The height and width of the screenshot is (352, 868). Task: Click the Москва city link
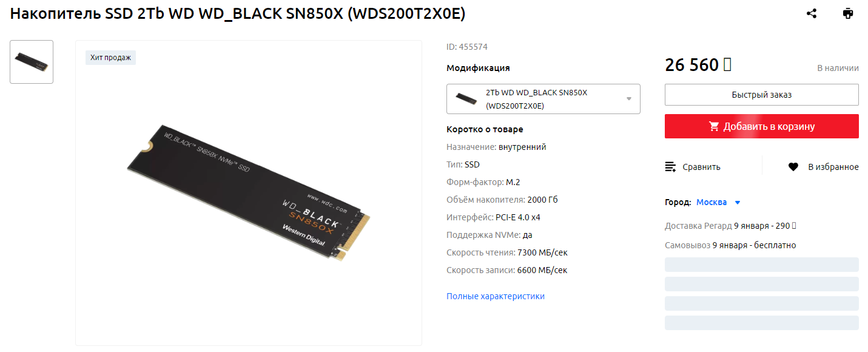712,202
